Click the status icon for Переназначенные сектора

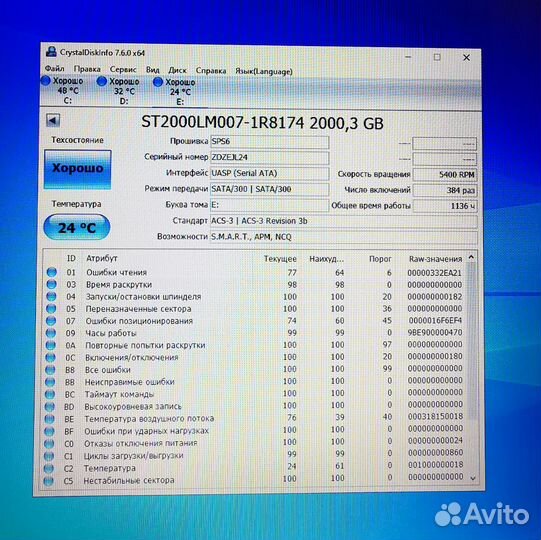coord(51,308)
